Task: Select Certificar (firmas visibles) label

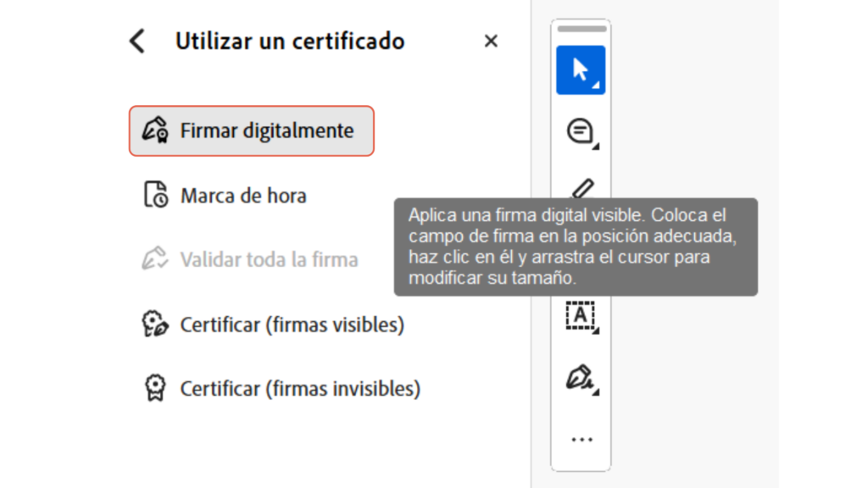Action: (292, 324)
